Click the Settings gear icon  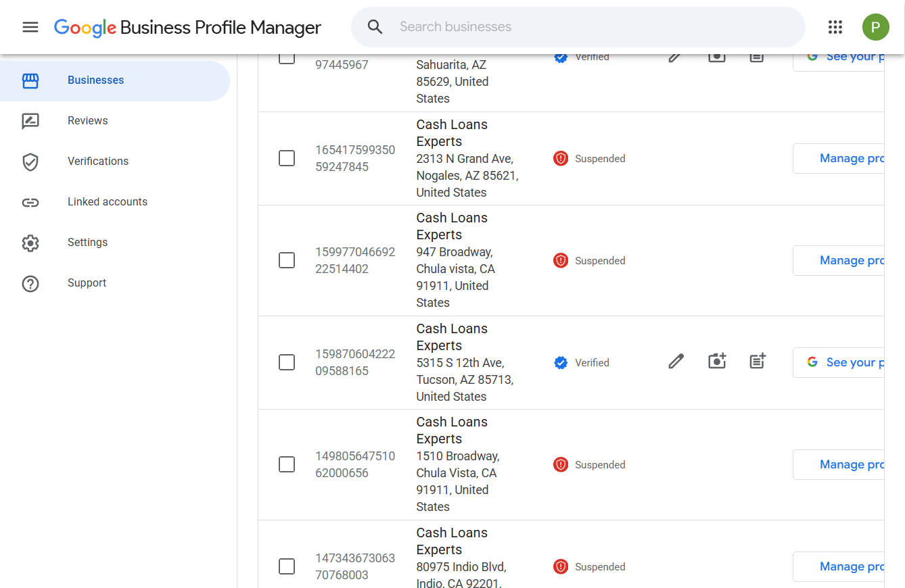30,243
